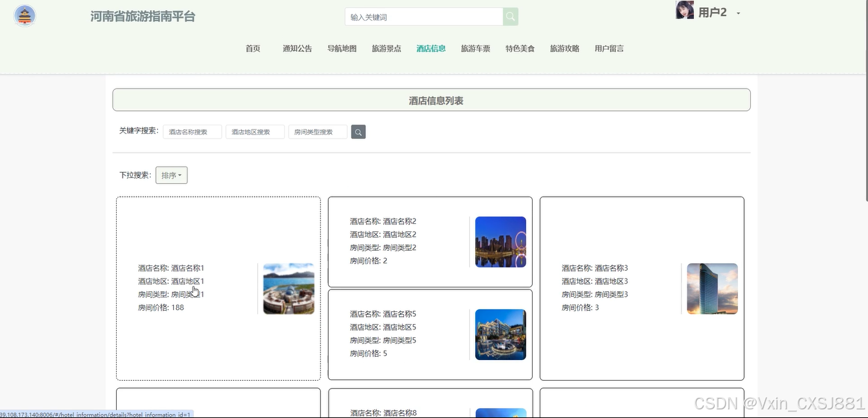Click text 房间价格: 5

tap(369, 354)
